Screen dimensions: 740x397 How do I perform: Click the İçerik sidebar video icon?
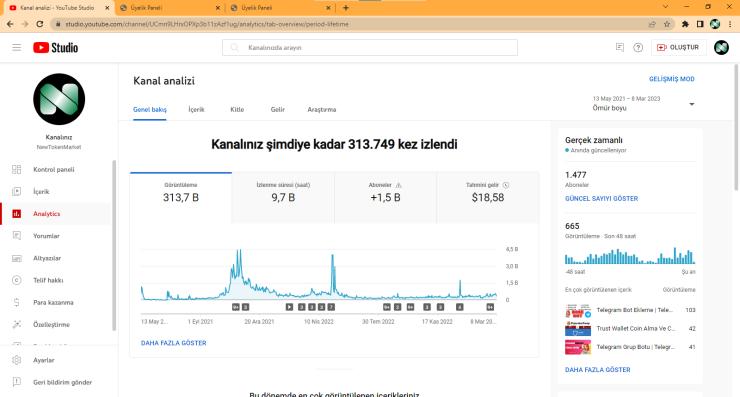[17, 192]
